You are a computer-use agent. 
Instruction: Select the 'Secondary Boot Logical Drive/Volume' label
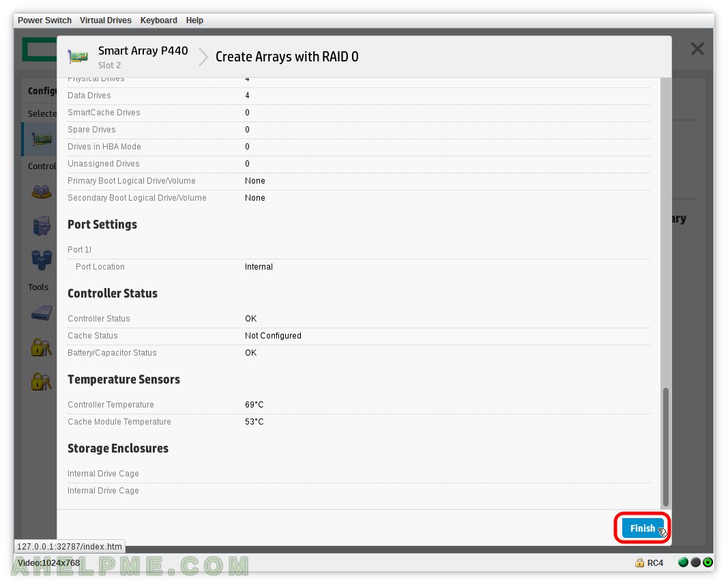137,199
